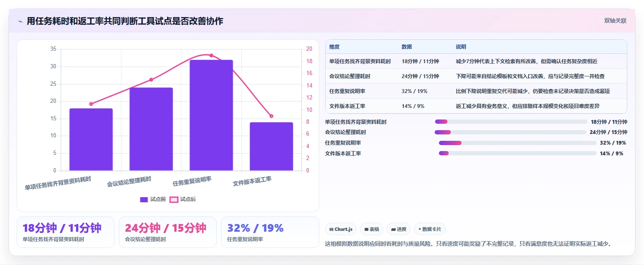This screenshot has width=644, height=265.
Task: Select table cell 单项任务找齐背景资料耗时
Action: pos(360,61)
